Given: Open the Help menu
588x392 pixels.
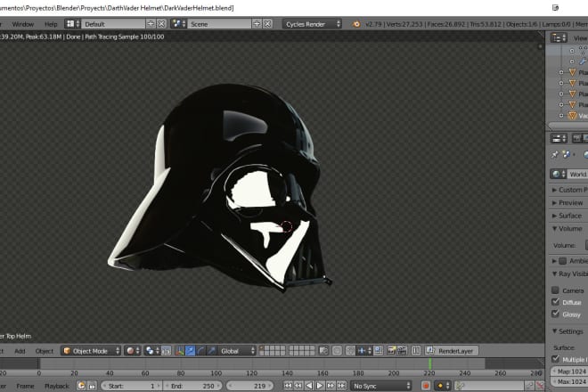Looking at the screenshot, I should pyautogui.click(x=51, y=24).
